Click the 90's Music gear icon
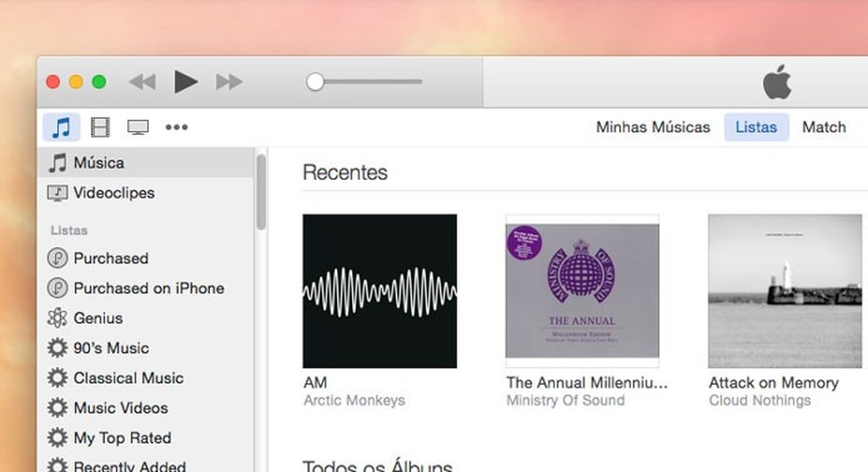The height and width of the screenshot is (472, 868). [57, 348]
